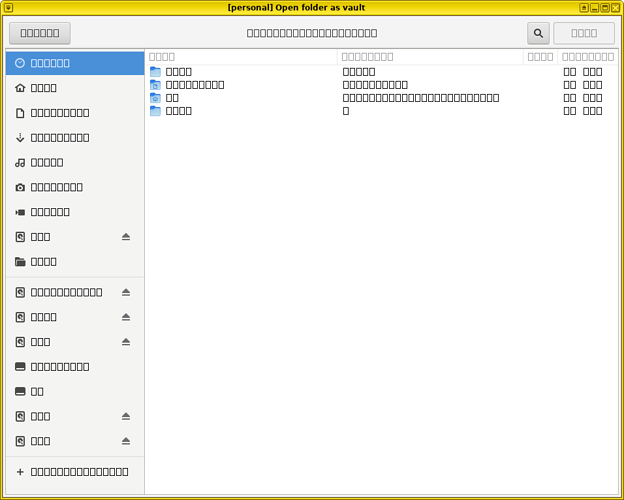The width and height of the screenshot is (624, 500).
Task: Sort by the second column header above the paths
Action: [x=430, y=57]
